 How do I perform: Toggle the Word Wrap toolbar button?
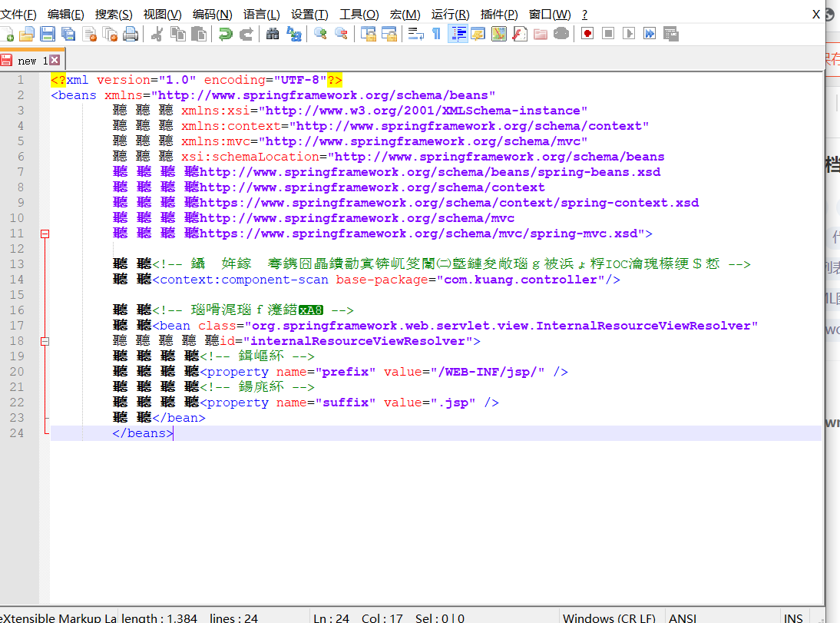pyautogui.click(x=415, y=35)
